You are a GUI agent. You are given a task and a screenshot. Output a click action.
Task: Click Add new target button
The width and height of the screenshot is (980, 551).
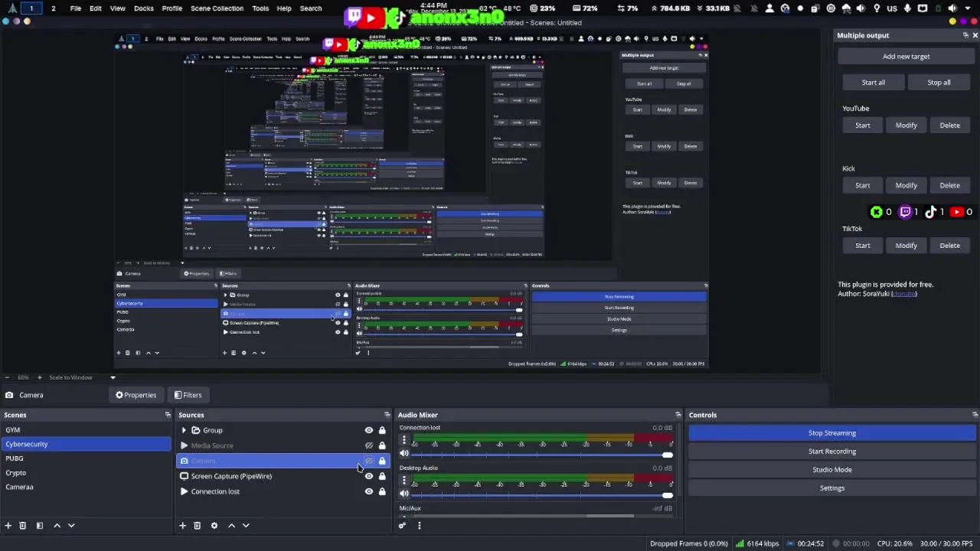(x=906, y=57)
